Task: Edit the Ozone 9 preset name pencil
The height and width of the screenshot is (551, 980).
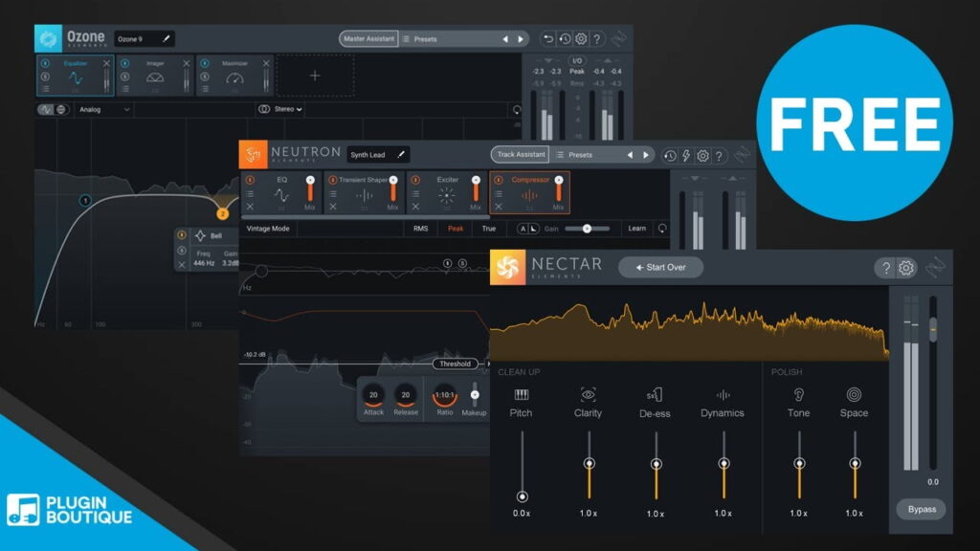Action: [x=167, y=38]
